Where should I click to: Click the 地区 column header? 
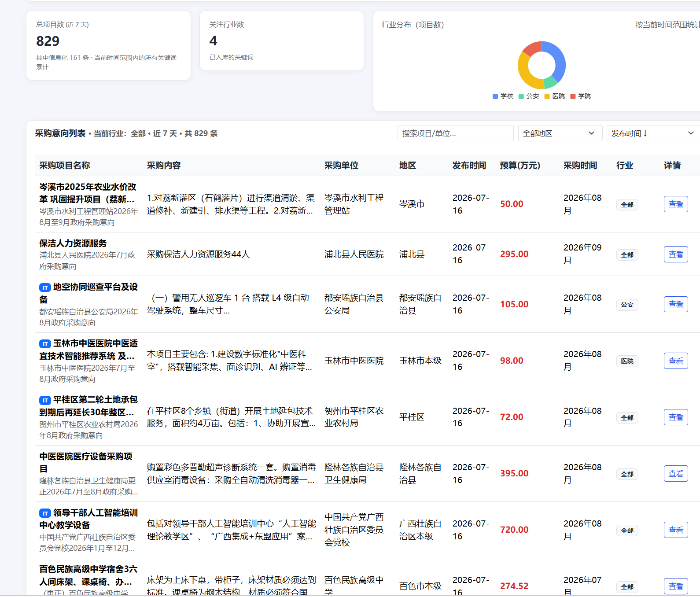coord(408,166)
